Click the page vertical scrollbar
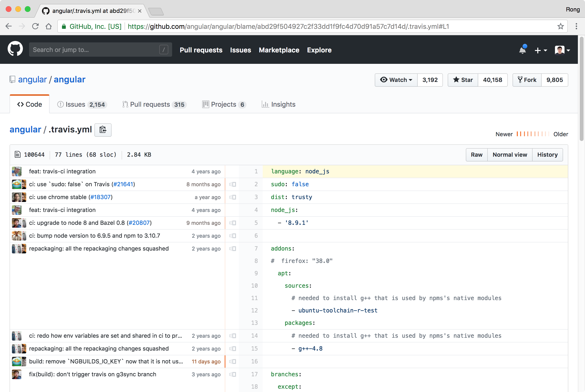Viewport: 585px width, 392px height. 581,89
